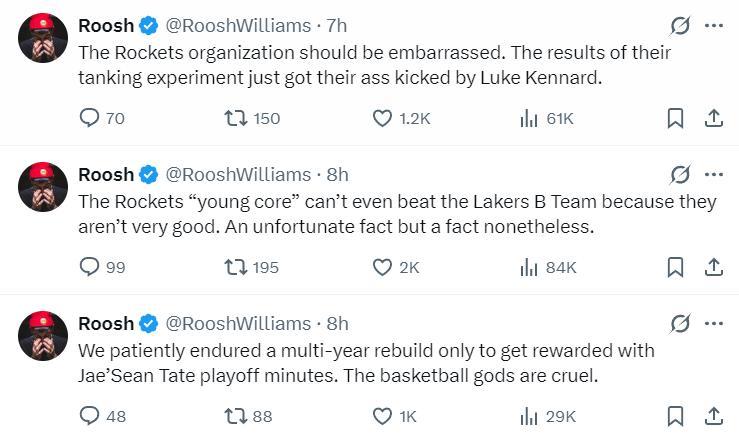739x443 pixels.
Task: Repost the "young core" tweet
Action: point(237,267)
